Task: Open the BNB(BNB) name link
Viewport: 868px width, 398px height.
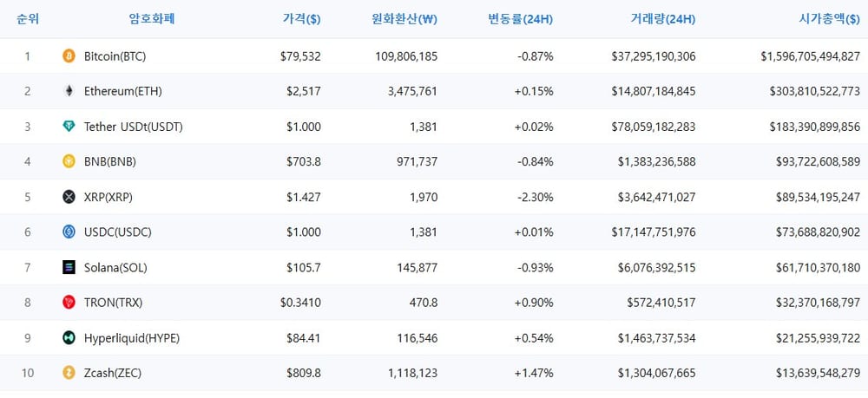Action: coord(110,162)
